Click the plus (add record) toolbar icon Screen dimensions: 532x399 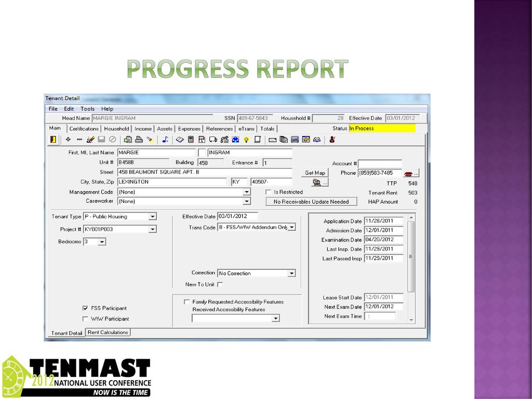pyautogui.click(x=68, y=139)
